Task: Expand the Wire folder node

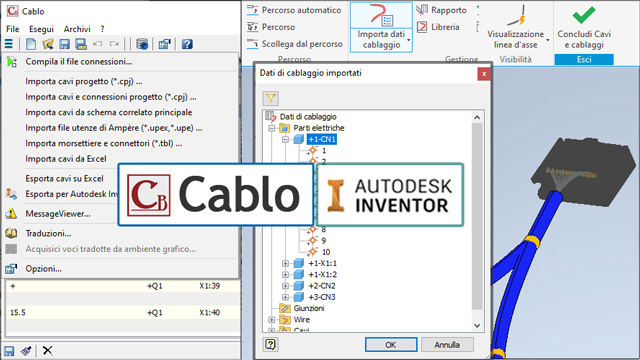Action: tap(271, 320)
